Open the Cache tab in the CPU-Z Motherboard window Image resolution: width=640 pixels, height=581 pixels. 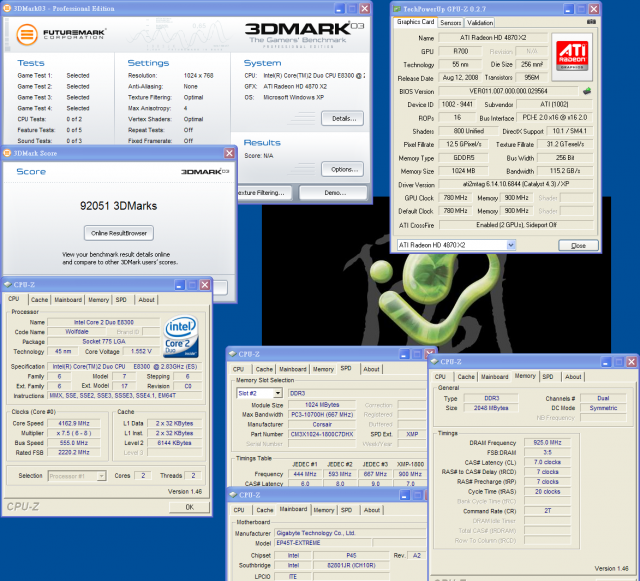click(x=264, y=510)
